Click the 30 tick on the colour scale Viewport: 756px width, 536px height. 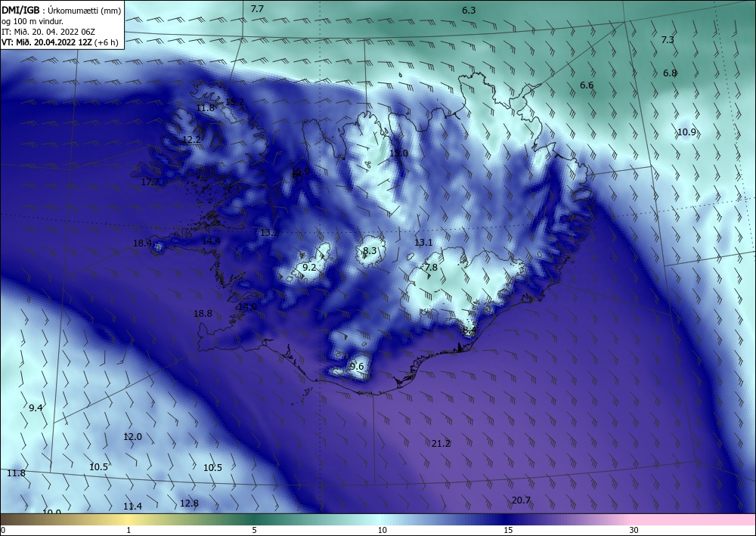634,531
